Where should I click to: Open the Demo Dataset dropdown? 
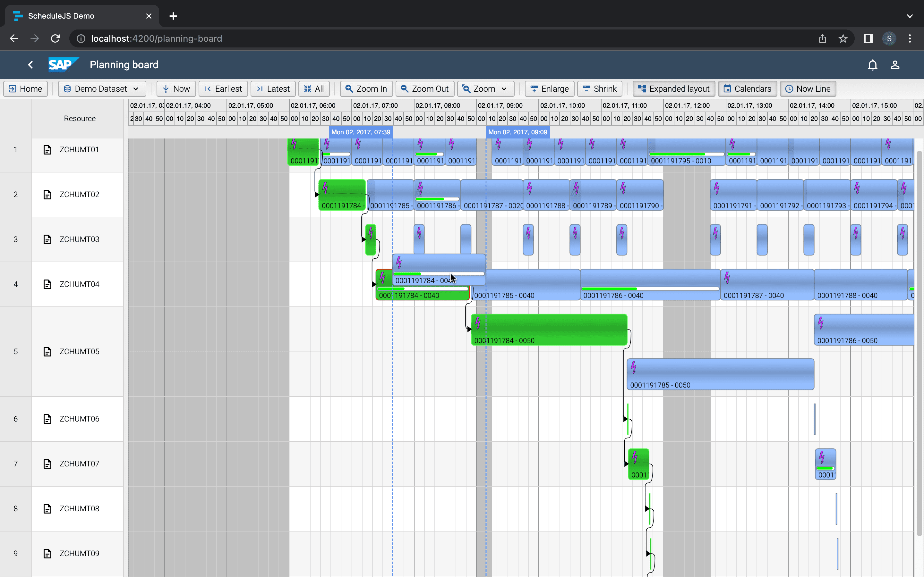[x=101, y=88]
